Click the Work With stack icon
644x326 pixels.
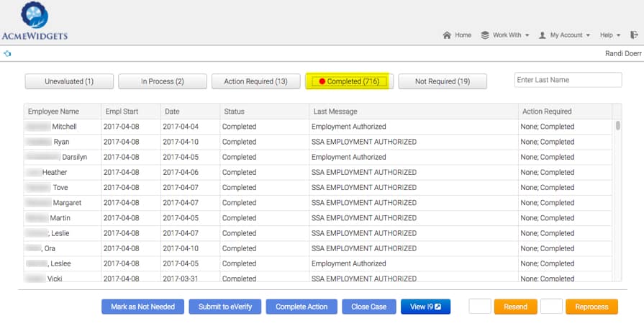point(485,35)
